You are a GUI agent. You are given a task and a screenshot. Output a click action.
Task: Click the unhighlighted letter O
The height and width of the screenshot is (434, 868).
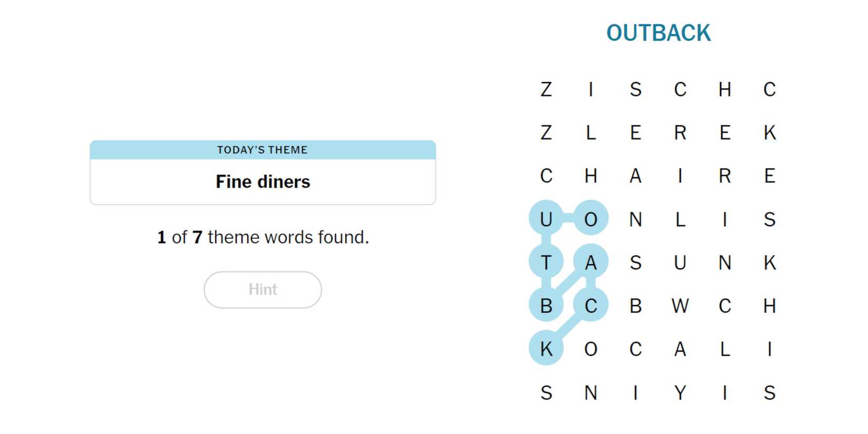591,348
